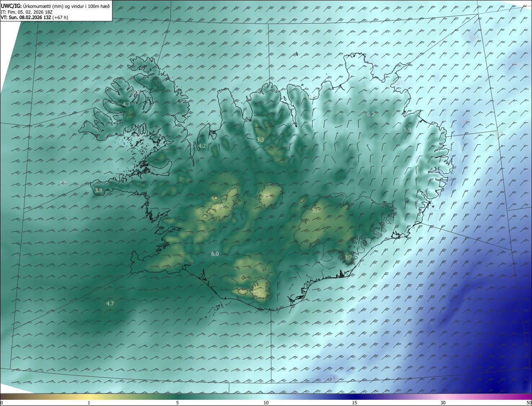Viewport: 532px width, 406px height.
Task: Click the colorbar tick label 10
Action: pos(266,403)
